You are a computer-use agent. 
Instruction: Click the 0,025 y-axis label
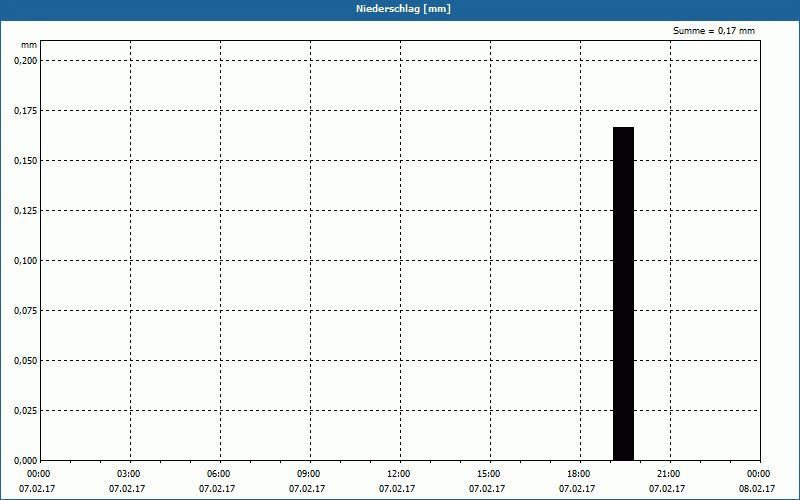pyautogui.click(x=26, y=411)
